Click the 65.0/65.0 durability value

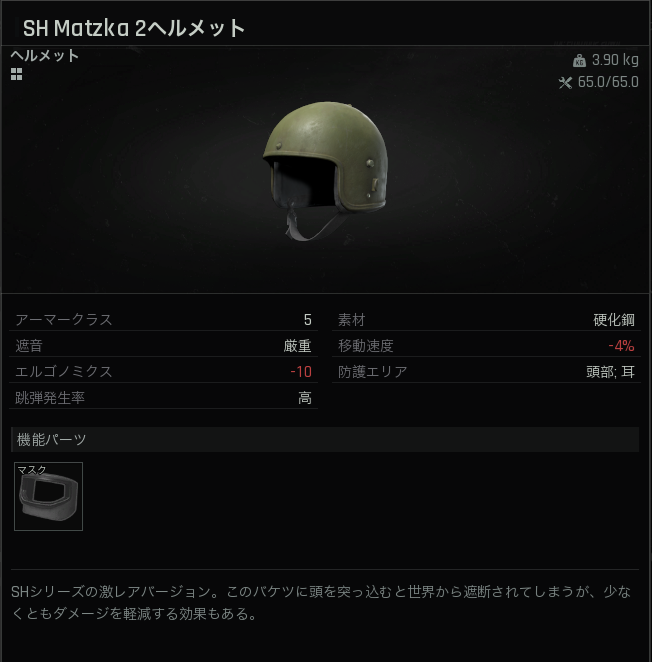[608, 82]
